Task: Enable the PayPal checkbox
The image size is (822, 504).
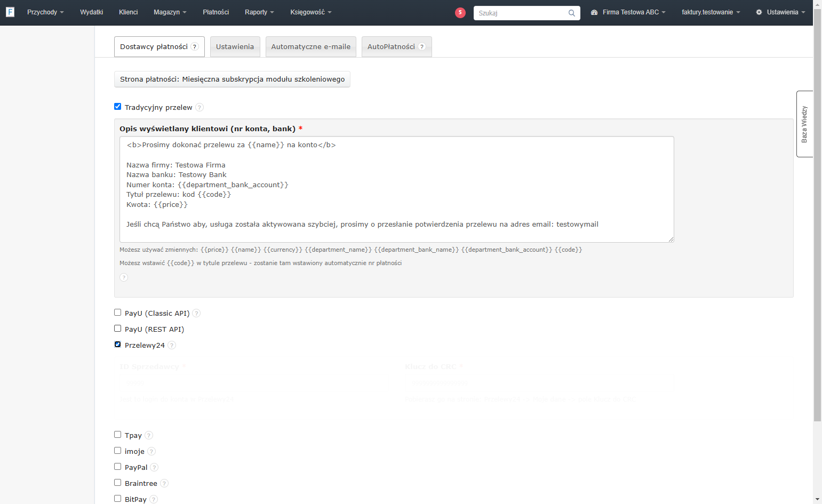Action: click(x=118, y=467)
